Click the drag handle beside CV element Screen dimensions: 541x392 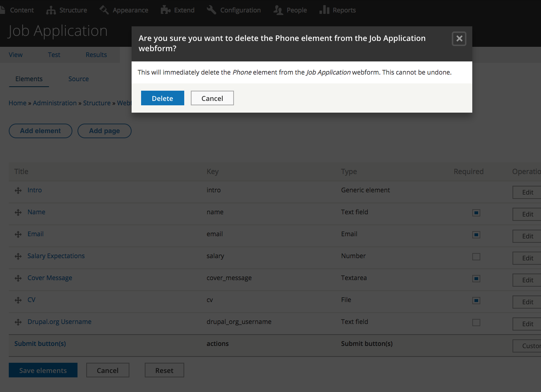click(x=18, y=300)
